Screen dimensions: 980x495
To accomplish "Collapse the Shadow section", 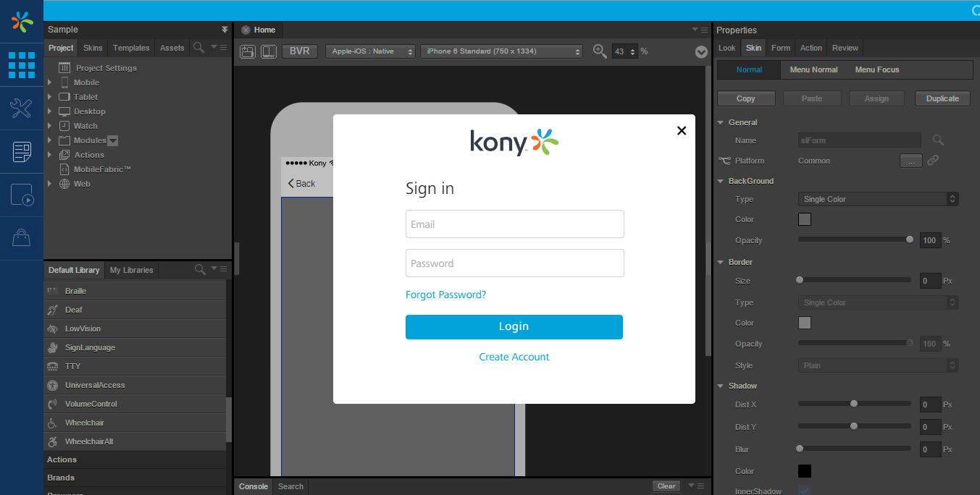I will click(721, 386).
